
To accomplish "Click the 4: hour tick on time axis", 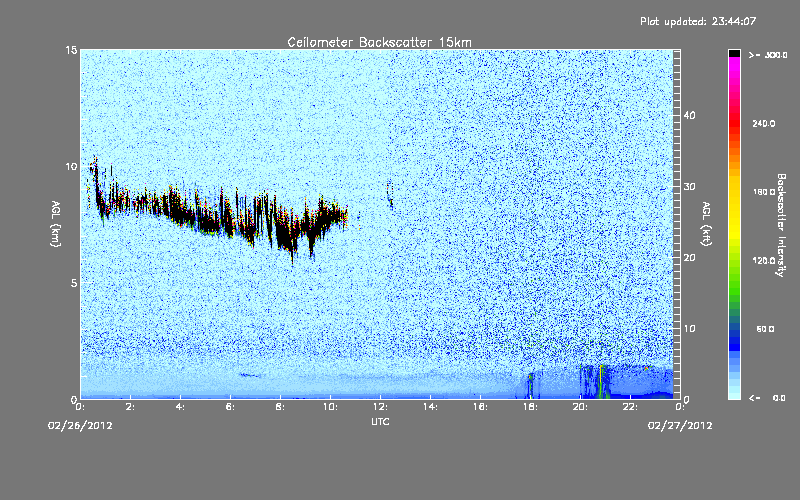I will click(181, 407).
